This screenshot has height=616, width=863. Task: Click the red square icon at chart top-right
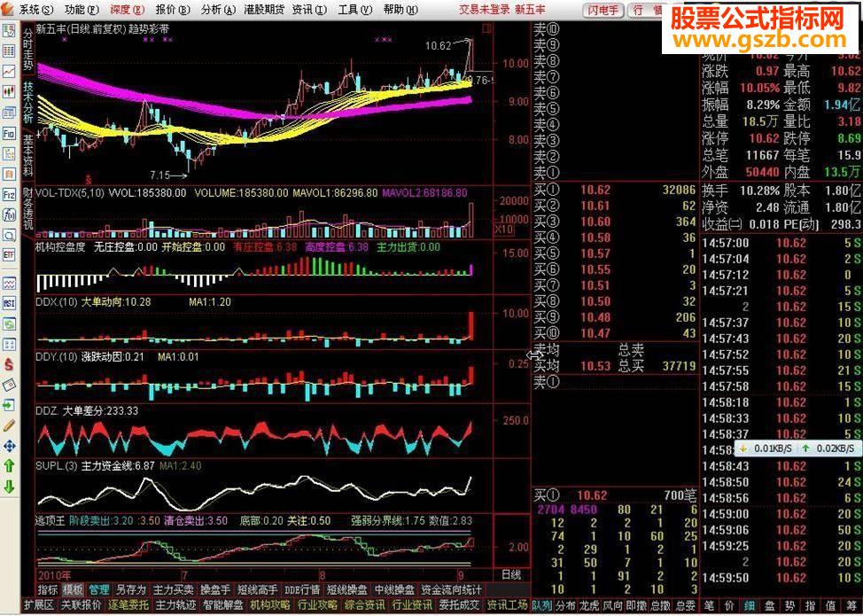click(486, 27)
